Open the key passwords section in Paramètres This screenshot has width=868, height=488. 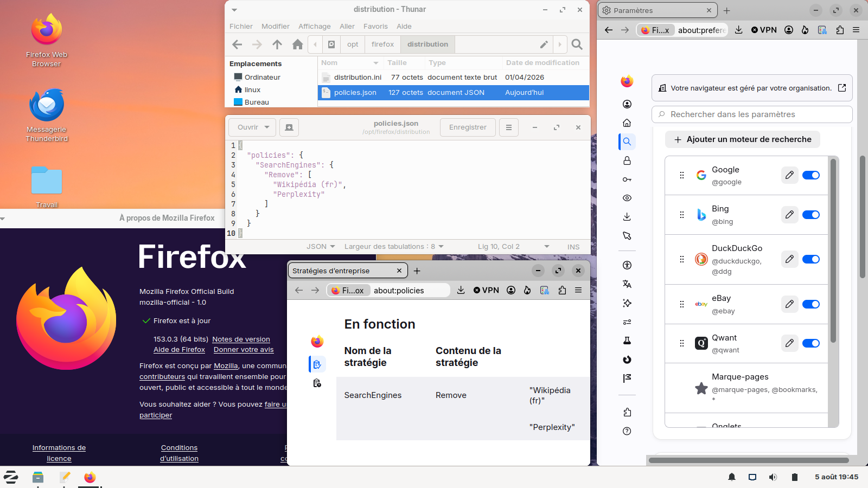pyautogui.click(x=627, y=179)
